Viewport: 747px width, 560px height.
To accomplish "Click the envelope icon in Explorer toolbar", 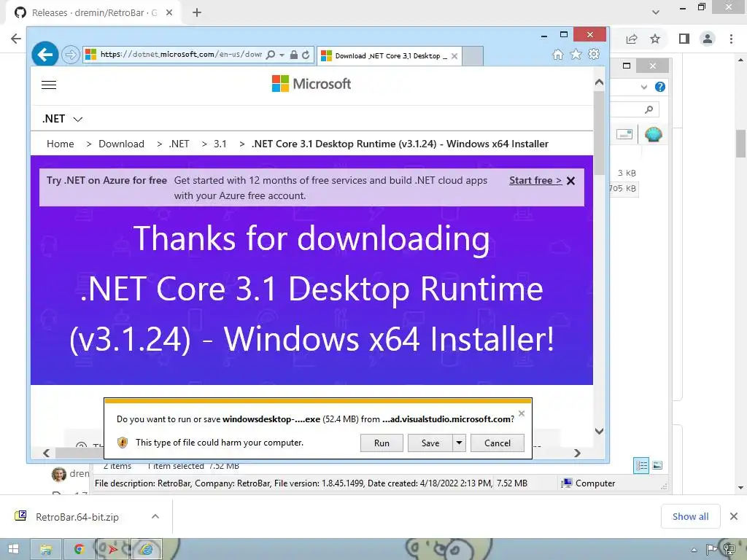I will click(624, 134).
